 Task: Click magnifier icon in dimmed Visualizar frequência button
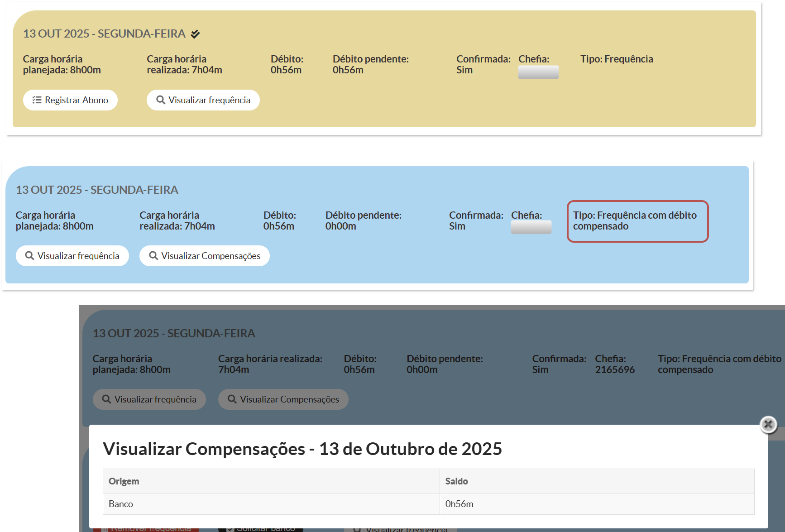click(x=106, y=399)
